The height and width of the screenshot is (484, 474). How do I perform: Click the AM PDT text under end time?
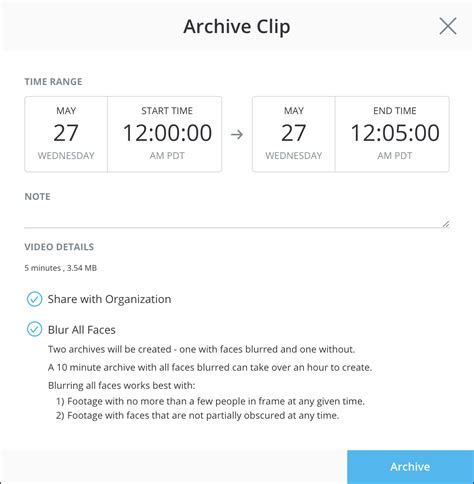(395, 156)
